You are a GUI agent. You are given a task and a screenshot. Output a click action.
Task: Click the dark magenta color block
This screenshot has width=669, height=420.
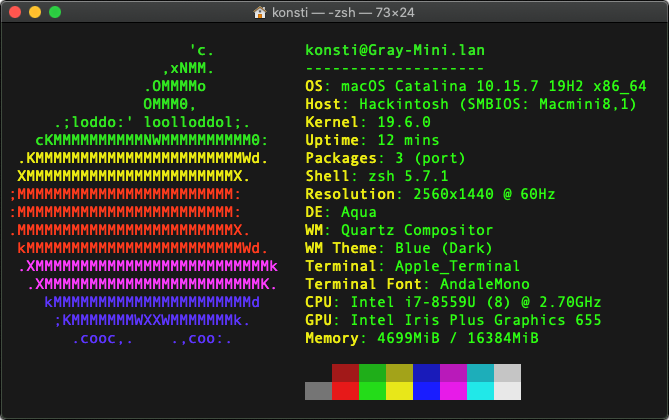pyautogui.click(x=454, y=373)
